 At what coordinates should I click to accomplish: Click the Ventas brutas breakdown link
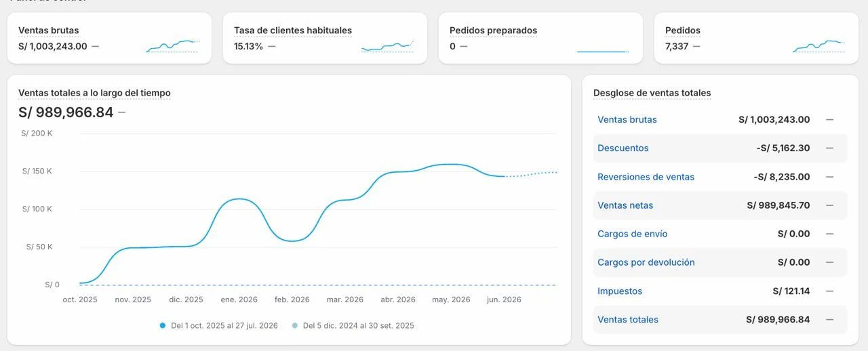click(x=627, y=119)
